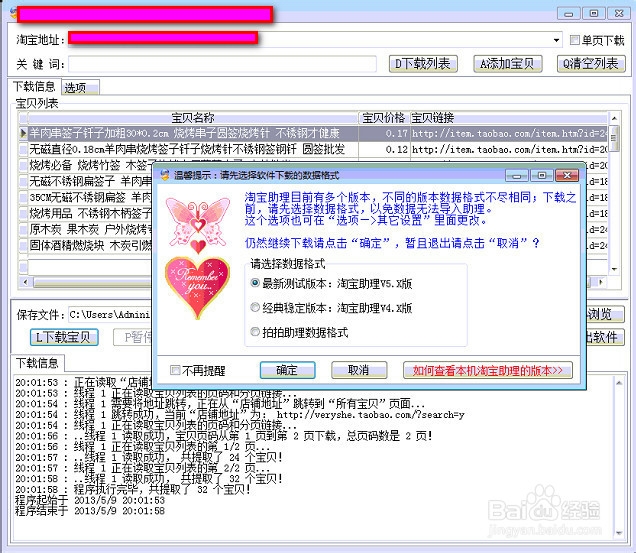Tick the checkbox of row 烧烤必备
The width and height of the screenshot is (636, 553).
[x=24, y=165]
